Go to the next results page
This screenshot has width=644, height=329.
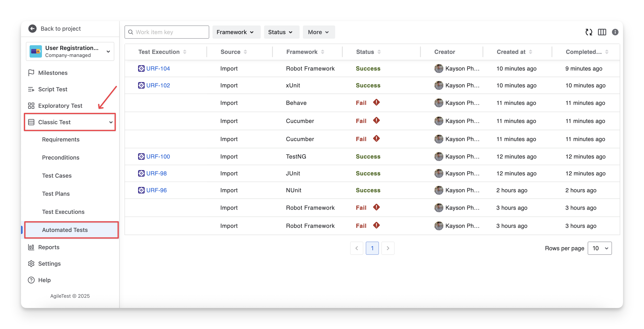(x=388, y=248)
